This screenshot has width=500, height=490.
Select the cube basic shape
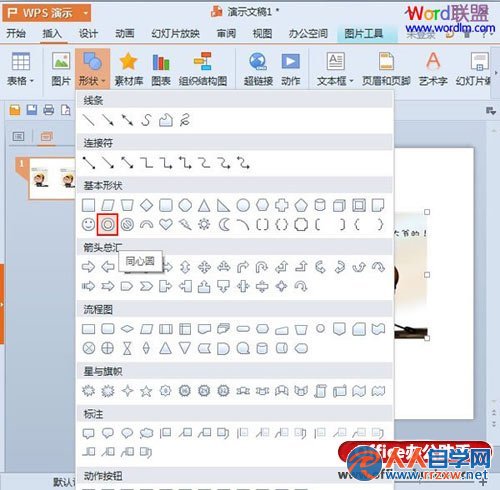339,206
